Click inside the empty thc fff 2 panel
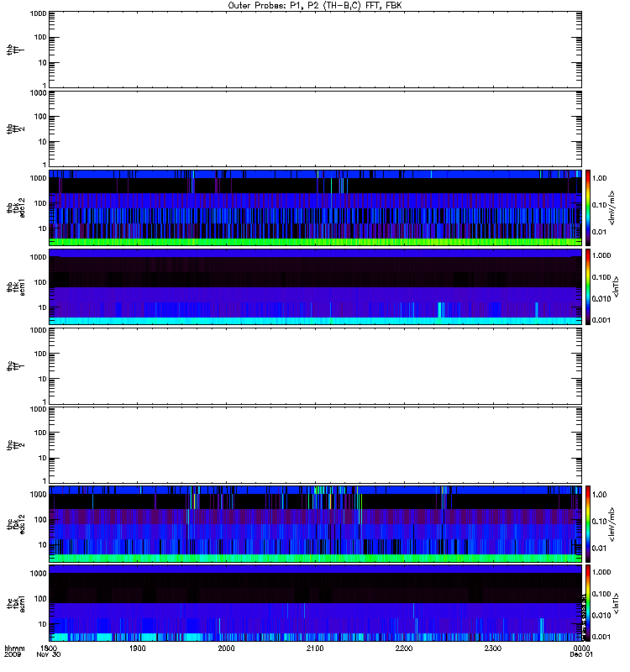This screenshot has width=630, height=672. [x=315, y=446]
